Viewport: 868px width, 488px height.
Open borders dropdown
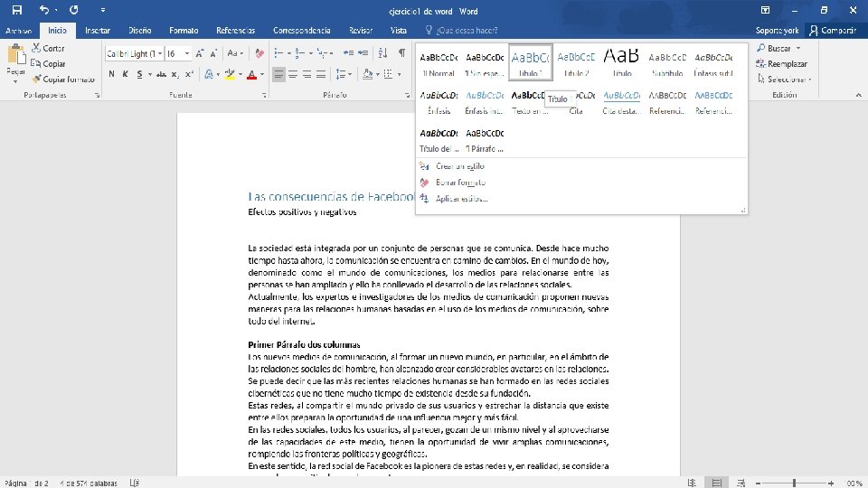point(399,74)
